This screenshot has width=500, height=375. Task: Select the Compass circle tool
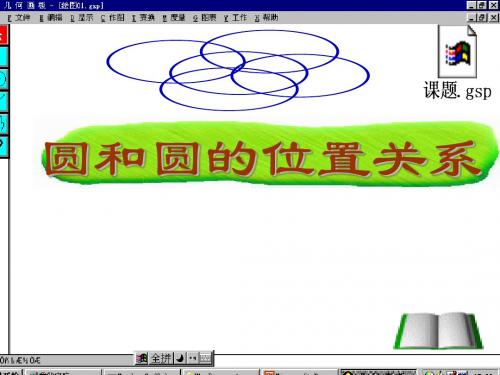pyautogui.click(x=3, y=79)
